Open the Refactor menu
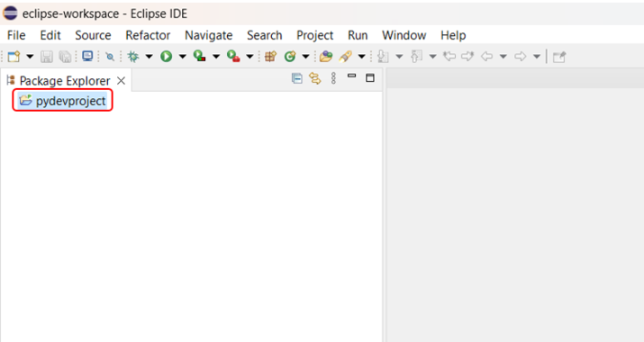The height and width of the screenshot is (342, 644). pyautogui.click(x=148, y=35)
